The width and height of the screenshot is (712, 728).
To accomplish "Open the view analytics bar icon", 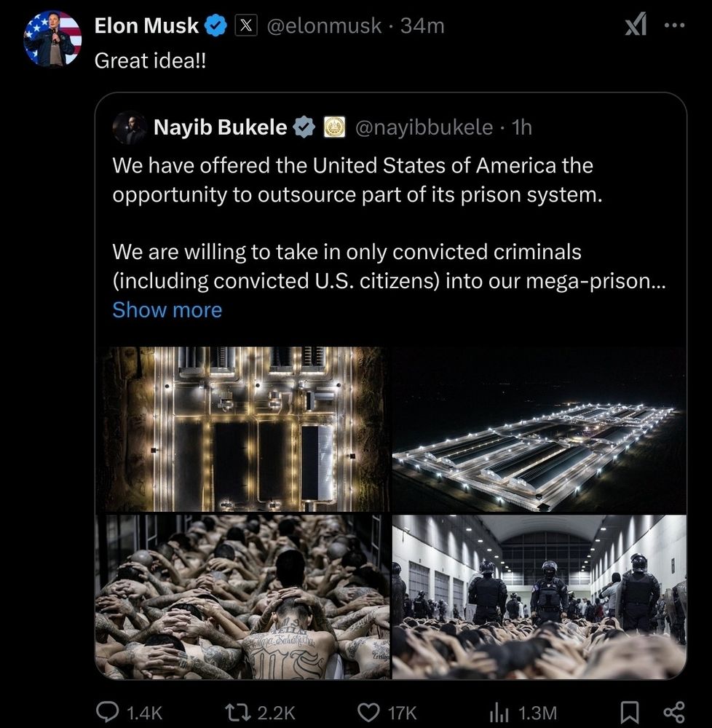I will click(499, 712).
